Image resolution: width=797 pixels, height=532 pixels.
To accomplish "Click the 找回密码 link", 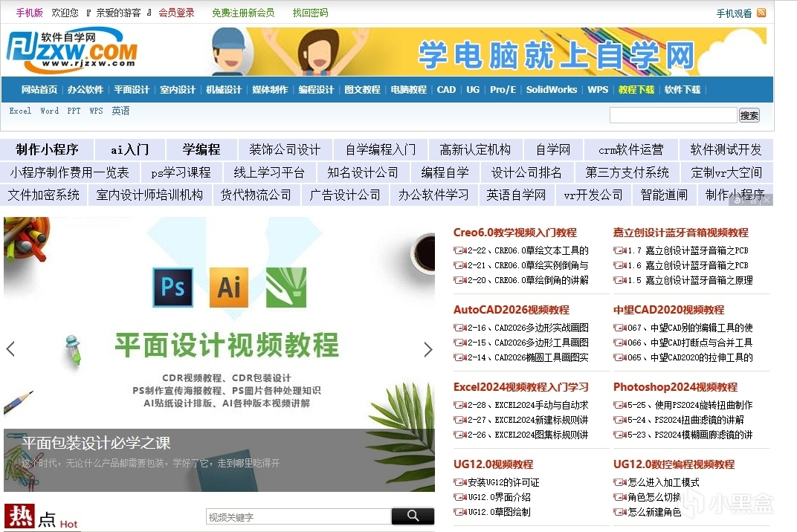I will 311,13.
